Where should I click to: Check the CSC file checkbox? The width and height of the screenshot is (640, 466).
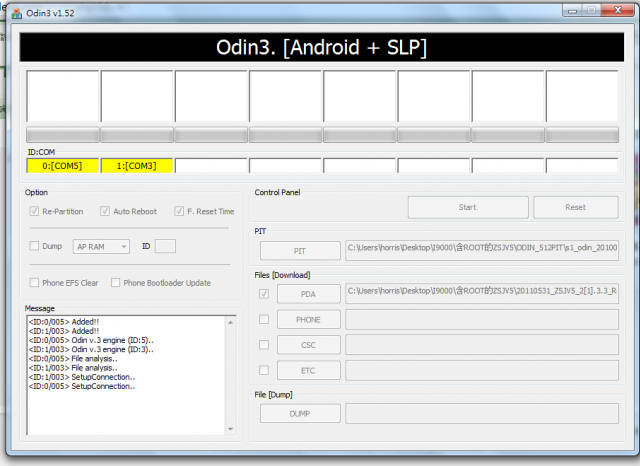tap(264, 345)
